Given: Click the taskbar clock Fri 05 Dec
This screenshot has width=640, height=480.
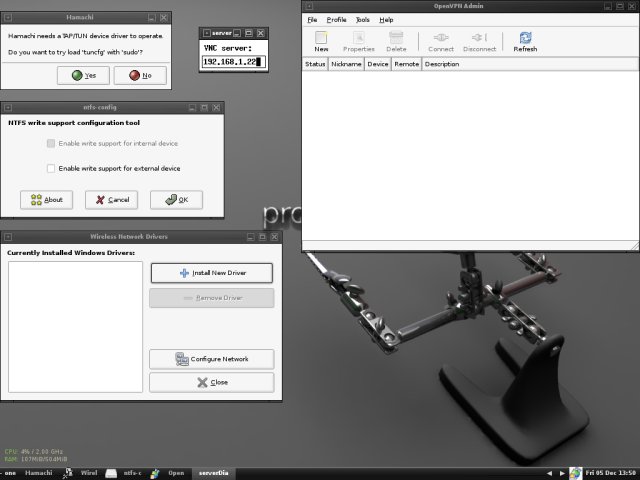Looking at the screenshot, I should tap(611, 473).
